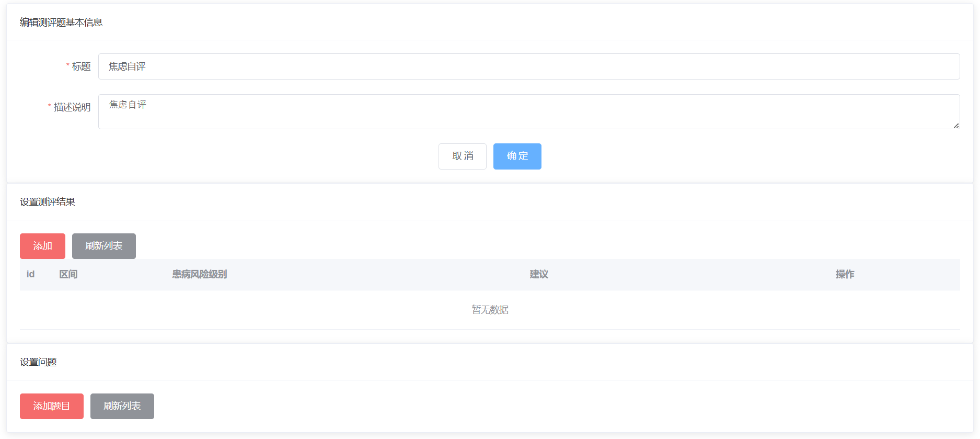
Task: Click the textarea resize handle corner
Action: pos(956,126)
